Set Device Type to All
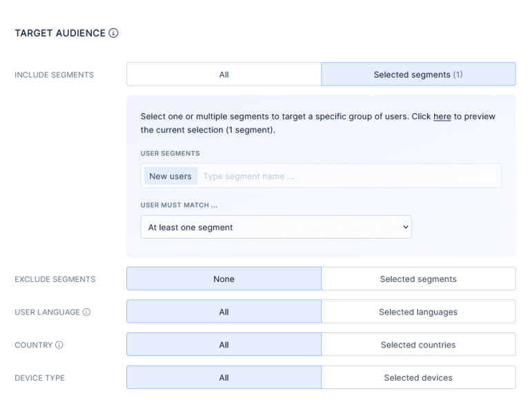This screenshot has width=530, height=420. point(224,378)
